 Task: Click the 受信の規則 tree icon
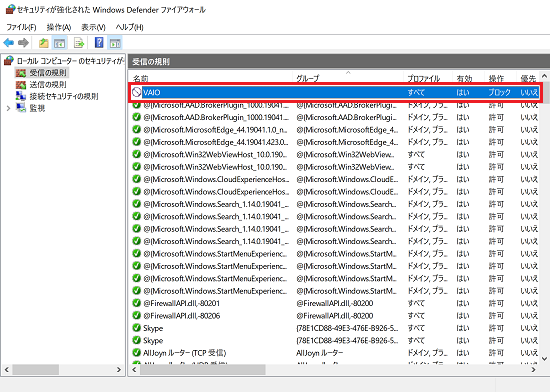point(21,73)
